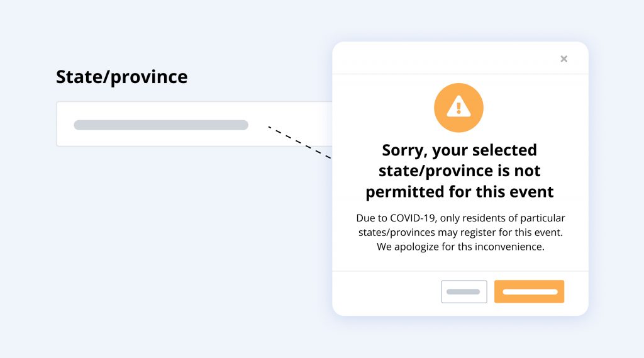Click the "state/province is not" heading line
The image size is (644, 358).
[459, 171]
